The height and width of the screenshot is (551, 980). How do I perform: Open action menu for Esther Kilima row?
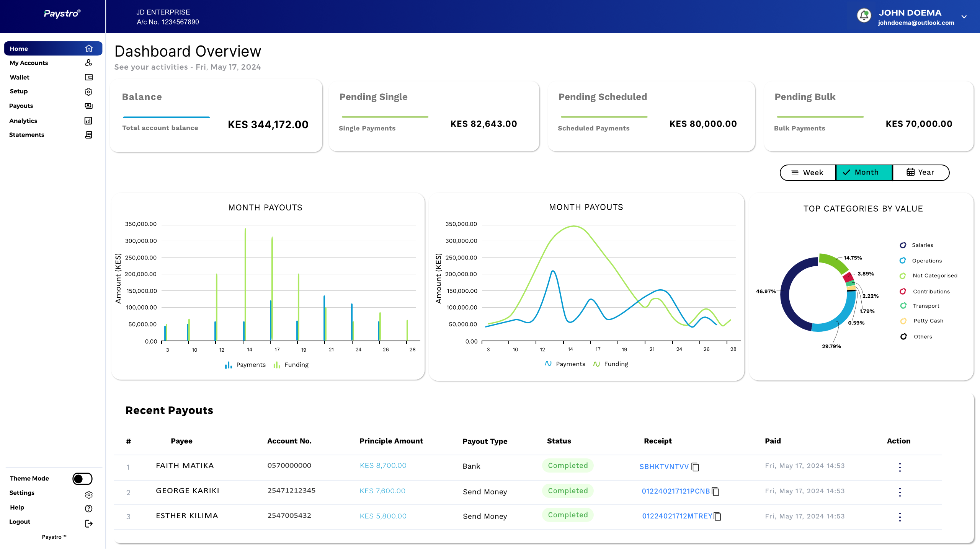coord(900,517)
